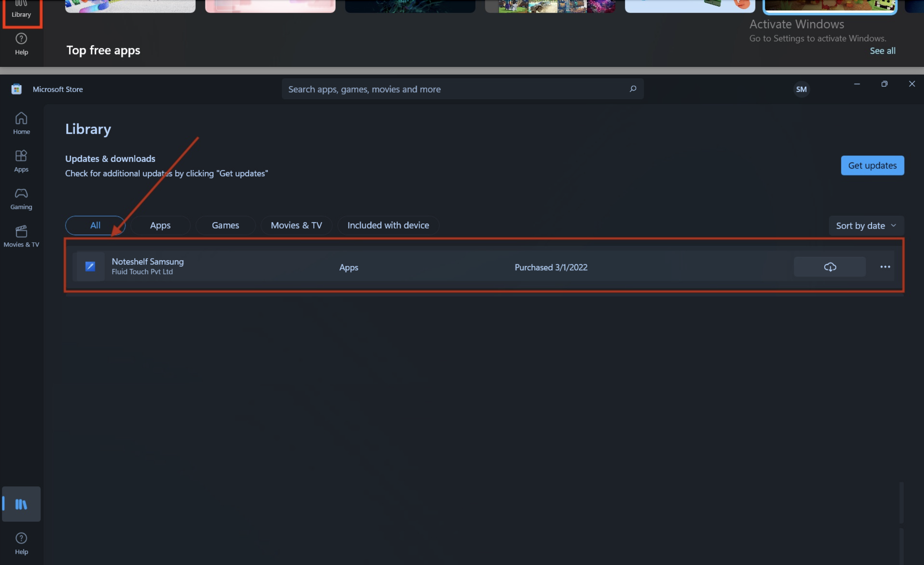Image resolution: width=924 pixels, height=565 pixels.
Task: Open the Sort by date dropdown
Action: coord(866,226)
